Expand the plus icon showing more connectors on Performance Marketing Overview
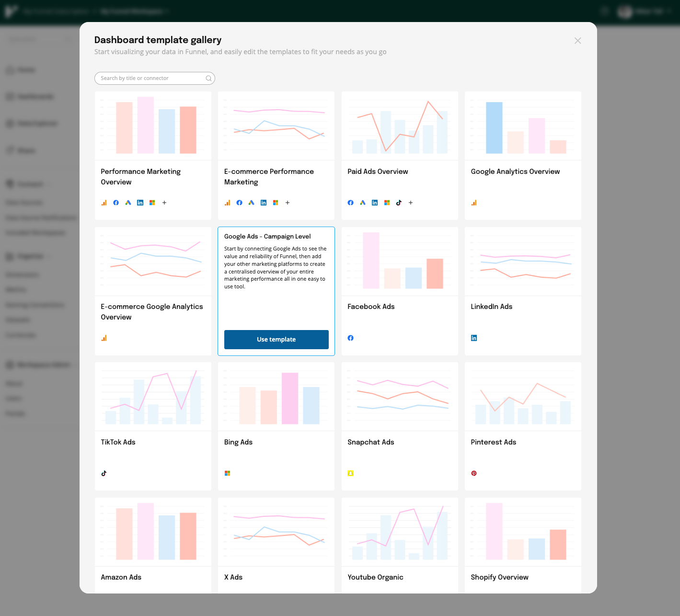Viewport: 680px width, 616px height. [x=164, y=202]
